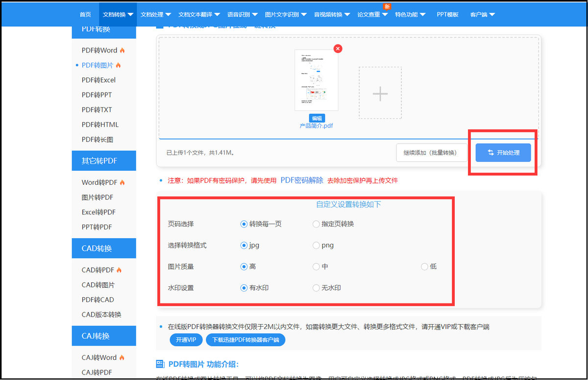This screenshot has width=588, height=380.
Task: Click the flame icon beside Word转PDF
Action: [122, 182]
